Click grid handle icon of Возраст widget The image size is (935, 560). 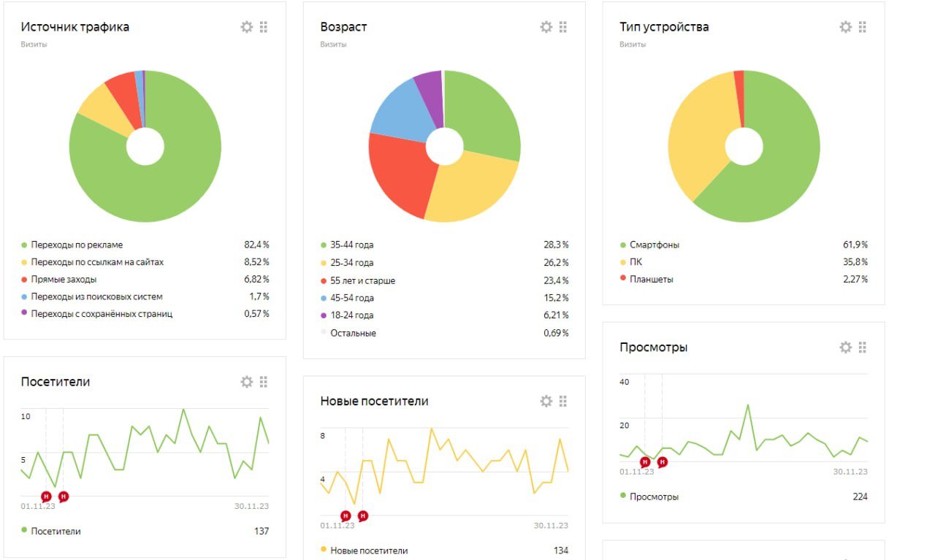point(563,27)
